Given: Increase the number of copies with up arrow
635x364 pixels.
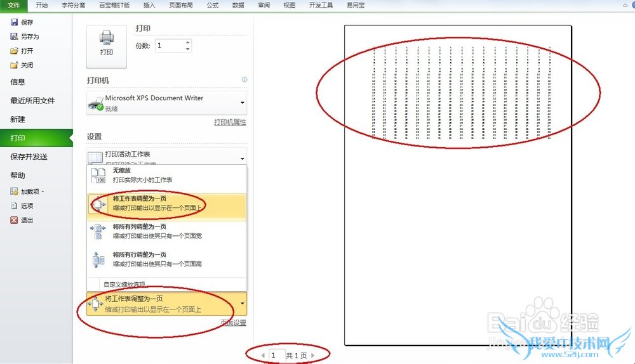Looking at the screenshot, I should click(x=187, y=42).
